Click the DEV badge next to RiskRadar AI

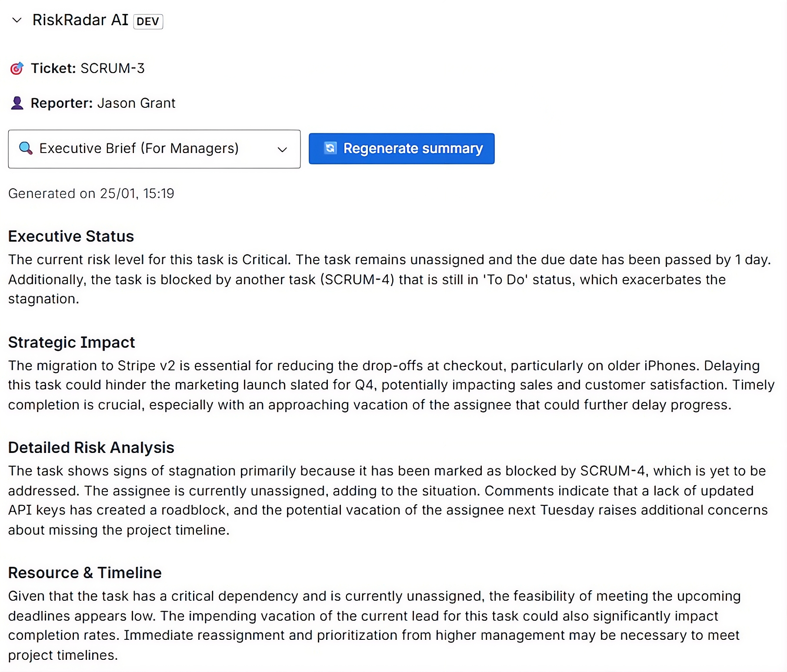(148, 21)
